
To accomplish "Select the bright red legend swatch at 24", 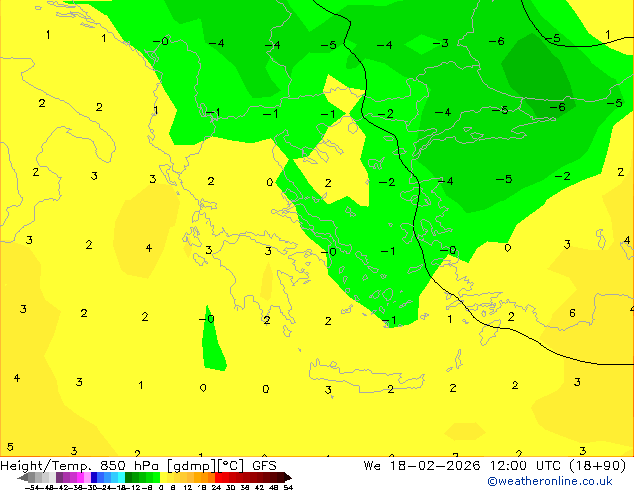I will (x=218, y=477).
